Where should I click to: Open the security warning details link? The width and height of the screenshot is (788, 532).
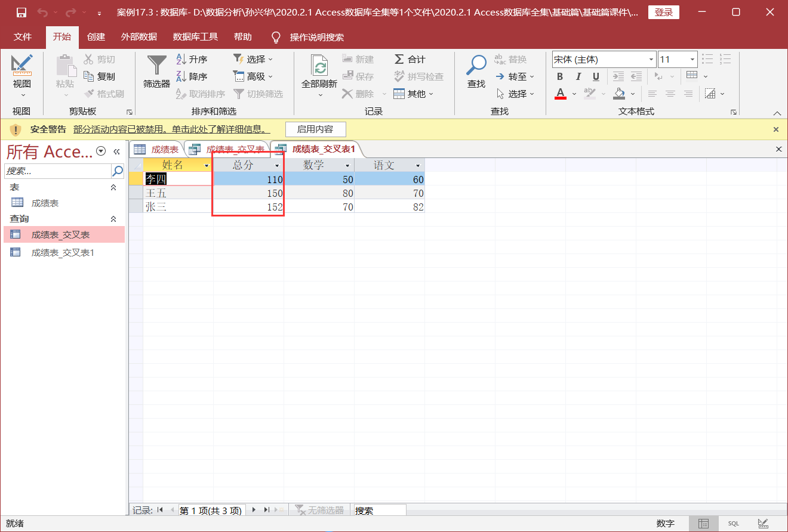pyautogui.click(x=171, y=129)
